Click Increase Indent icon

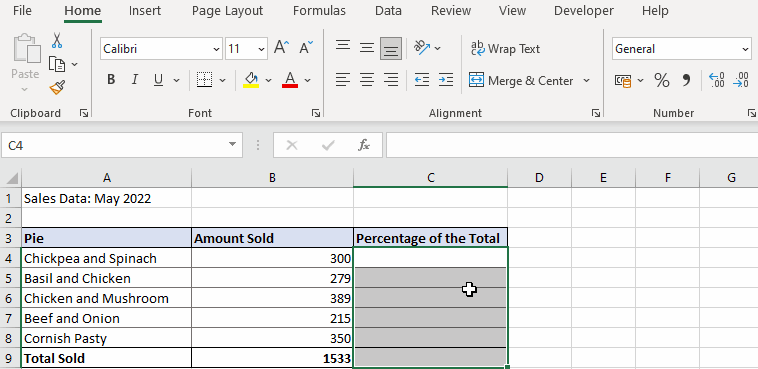point(446,79)
